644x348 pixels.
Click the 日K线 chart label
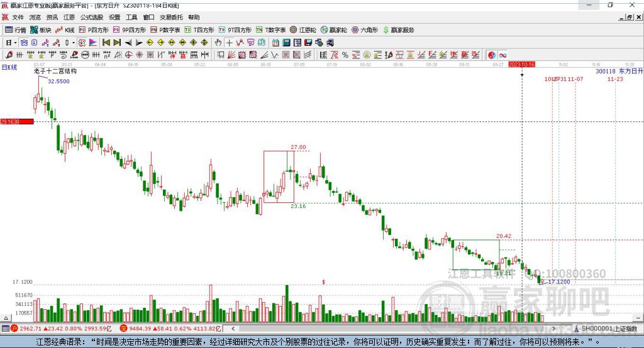point(9,67)
